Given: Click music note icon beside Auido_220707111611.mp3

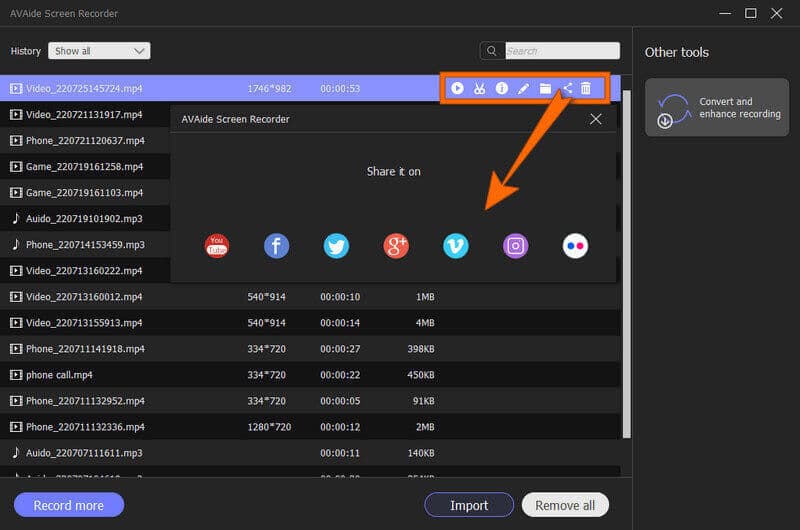Looking at the screenshot, I should [x=16, y=452].
